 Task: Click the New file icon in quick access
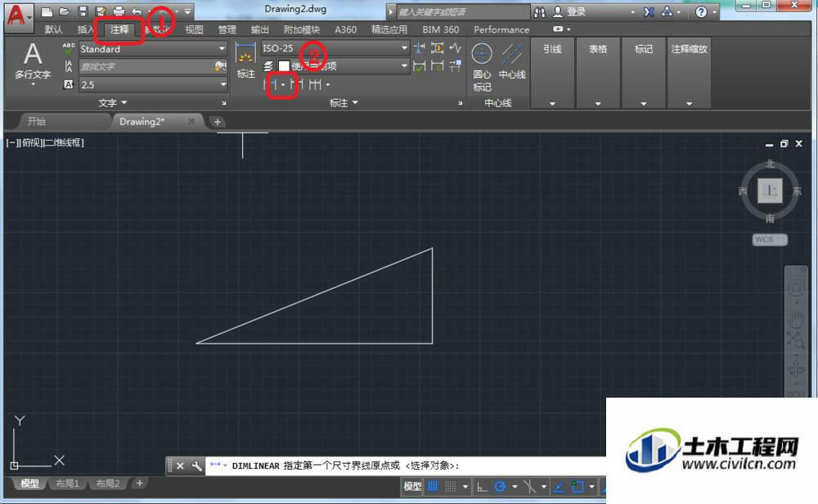(x=47, y=11)
